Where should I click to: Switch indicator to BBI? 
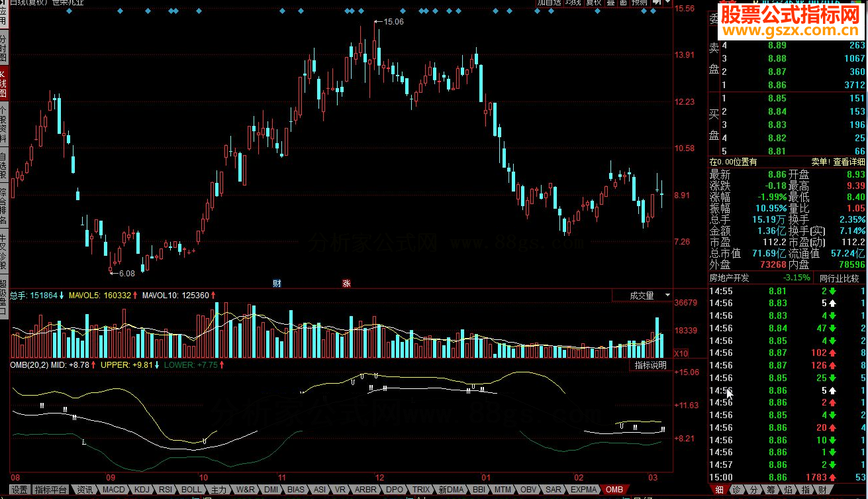479,490
